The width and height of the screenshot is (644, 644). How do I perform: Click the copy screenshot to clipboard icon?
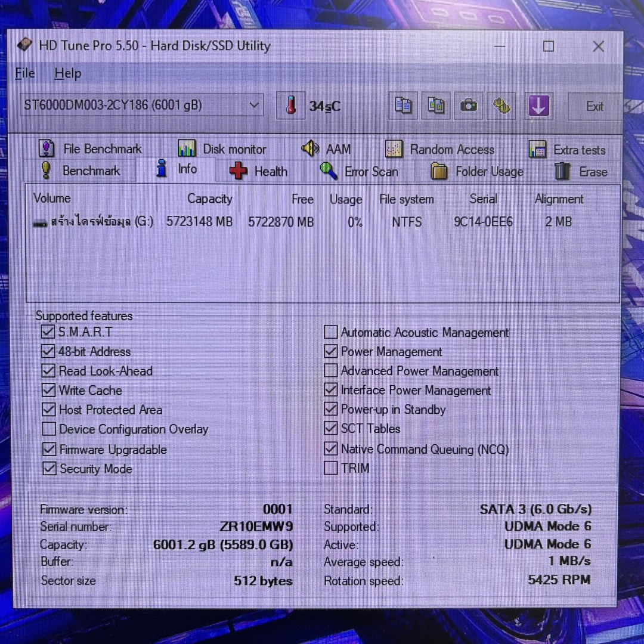pos(436,106)
